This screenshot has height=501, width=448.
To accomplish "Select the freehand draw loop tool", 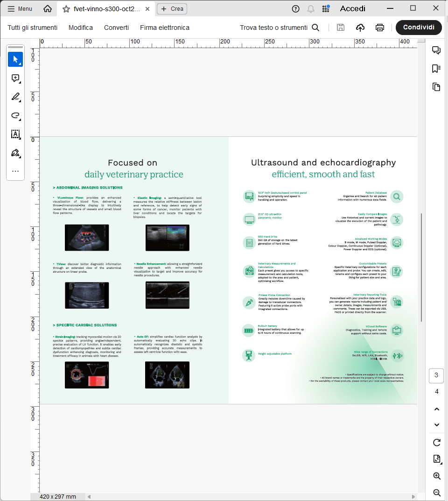I will 15,116.
